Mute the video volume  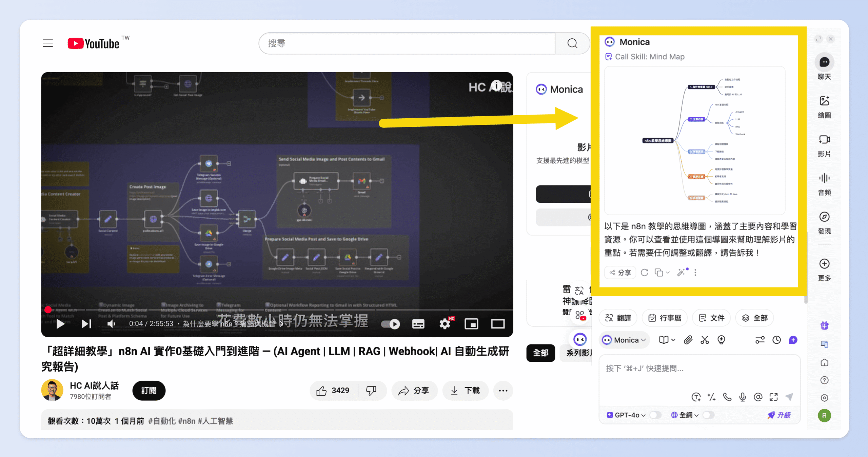111,324
